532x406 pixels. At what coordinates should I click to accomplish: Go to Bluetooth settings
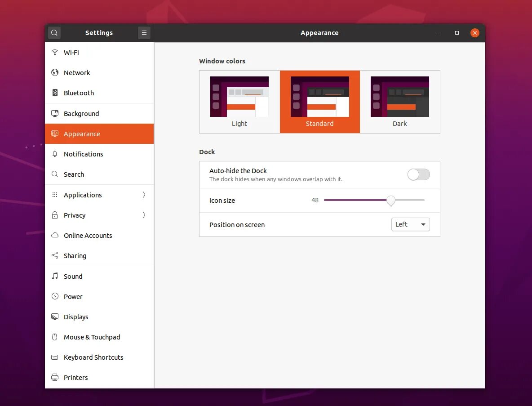(x=99, y=93)
